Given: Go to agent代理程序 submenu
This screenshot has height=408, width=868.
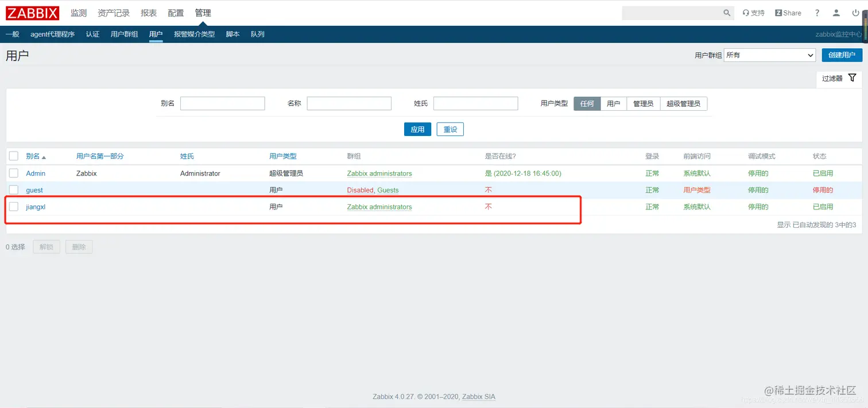Looking at the screenshot, I should [x=53, y=34].
